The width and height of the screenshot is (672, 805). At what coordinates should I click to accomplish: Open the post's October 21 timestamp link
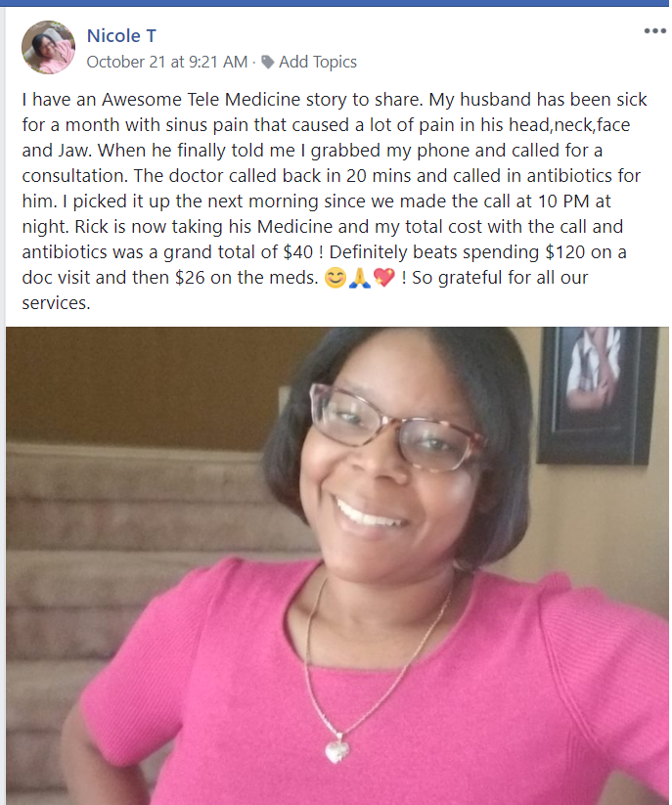click(x=167, y=63)
